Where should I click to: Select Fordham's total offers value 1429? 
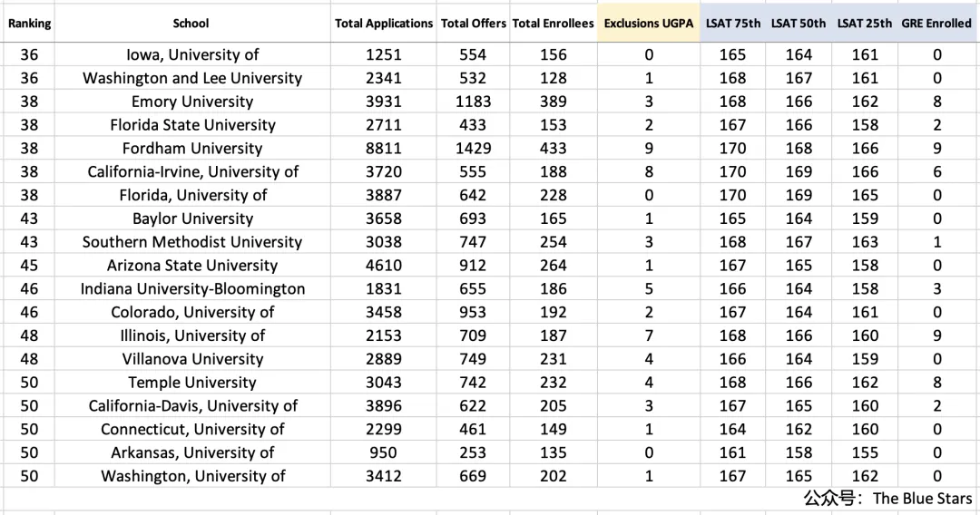coord(473,149)
